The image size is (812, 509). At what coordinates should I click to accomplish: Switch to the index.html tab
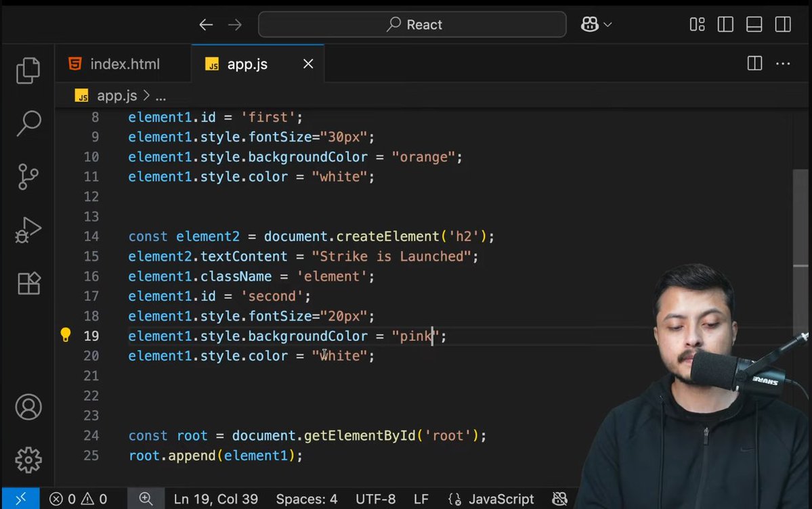(x=124, y=64)
